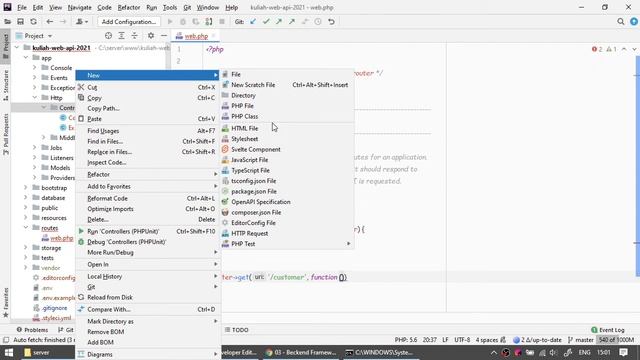Open the Navigate menu in menu bar

80,7
